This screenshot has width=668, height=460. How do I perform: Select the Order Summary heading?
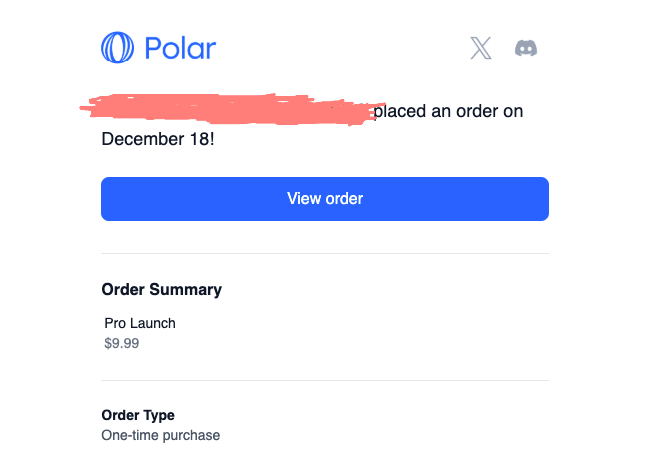point(162,290)
